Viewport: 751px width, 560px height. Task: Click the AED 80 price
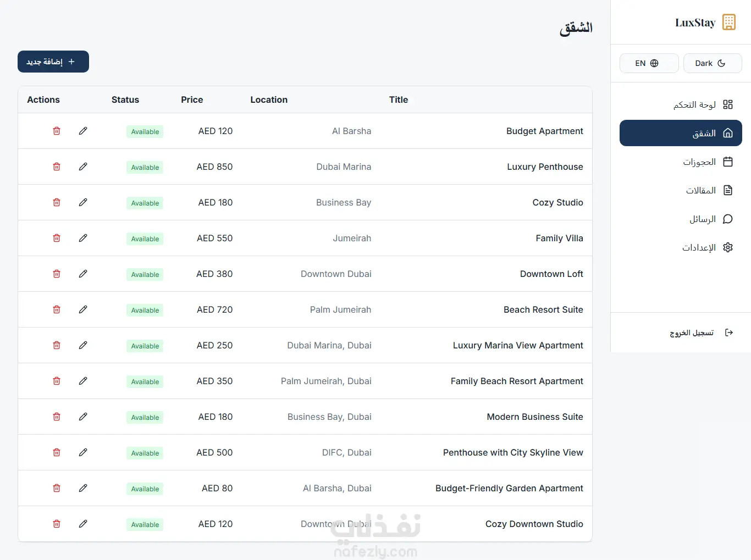tap(217, 488)
